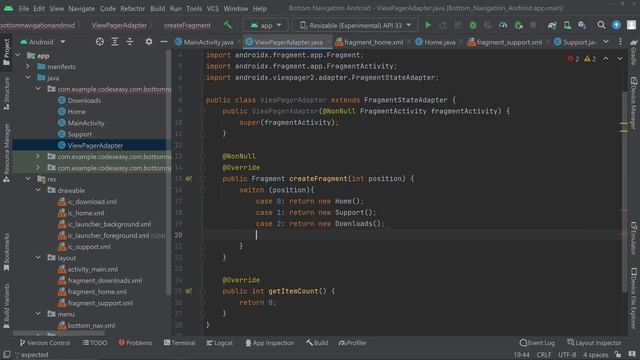Image resolution: width=640 pixels, height=360 pixels.
Task: Collapse the layout folder
Action: pos(38,258)
